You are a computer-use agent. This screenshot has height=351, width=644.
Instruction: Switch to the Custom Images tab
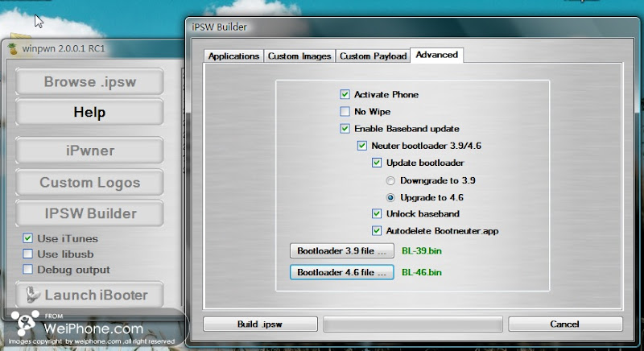pyautogui.click(x=299, y=56)
